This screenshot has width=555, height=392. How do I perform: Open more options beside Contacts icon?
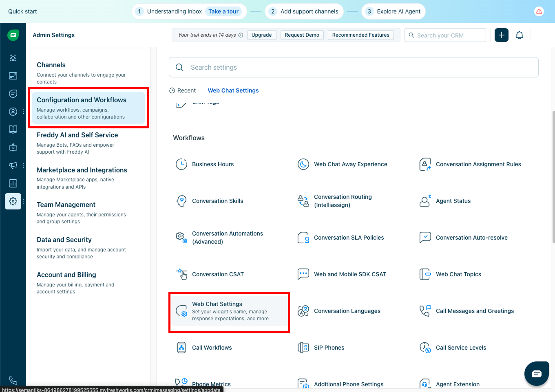pyautogui.click(x=24, y=112)
